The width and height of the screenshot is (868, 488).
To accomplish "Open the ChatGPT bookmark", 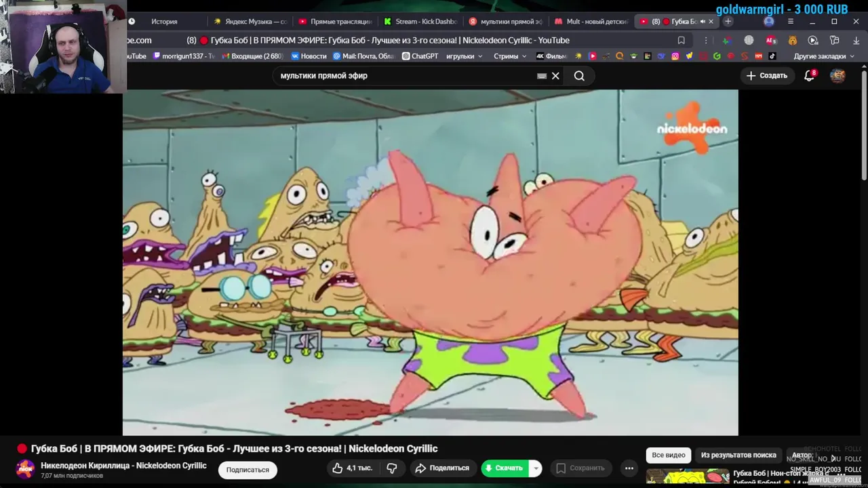I will pos(420,56).
